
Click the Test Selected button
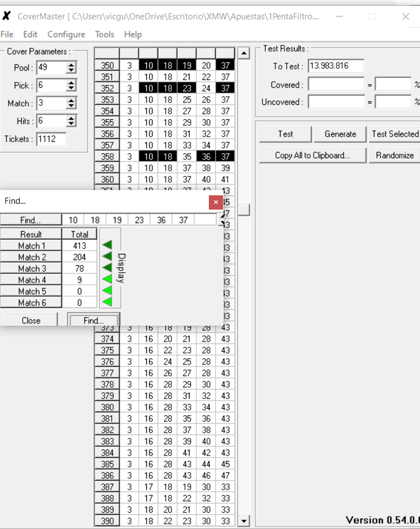(x=395, y=134)
